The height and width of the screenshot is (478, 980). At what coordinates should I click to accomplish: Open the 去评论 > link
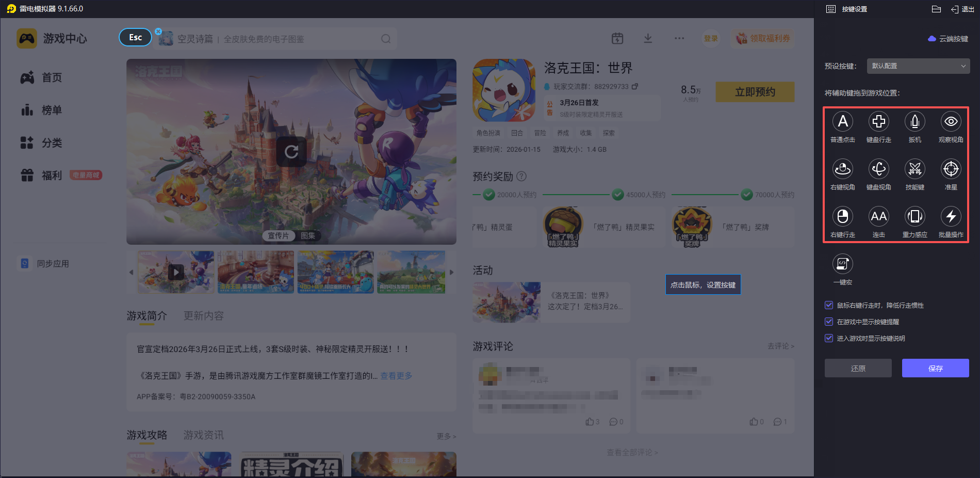pos(781,346)
